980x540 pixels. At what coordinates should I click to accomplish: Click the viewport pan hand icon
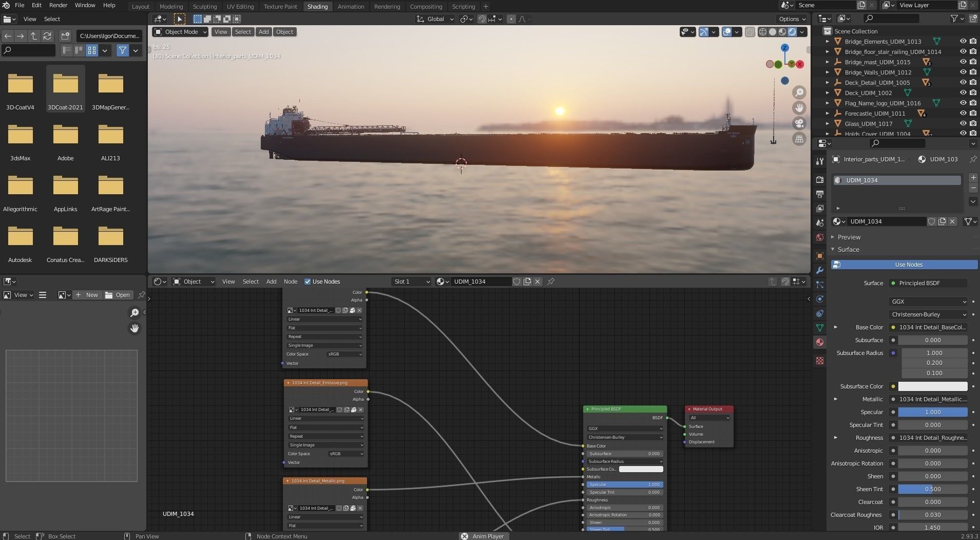[x=799, y=108]
